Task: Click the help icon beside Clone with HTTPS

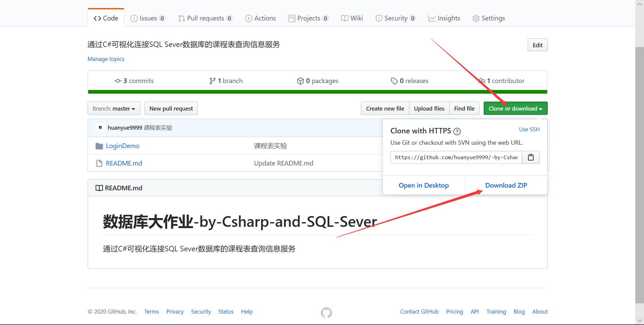Action: pos(457,131)
